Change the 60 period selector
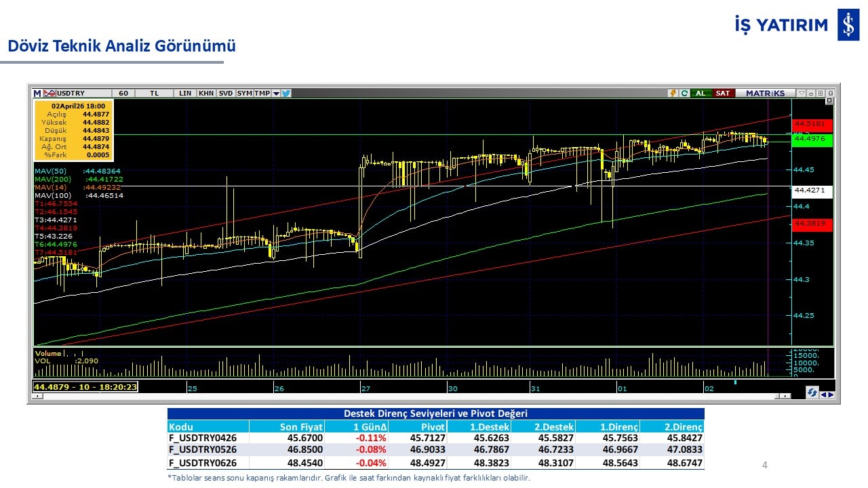This screenshot has height=488, width=868. (123, 93)
